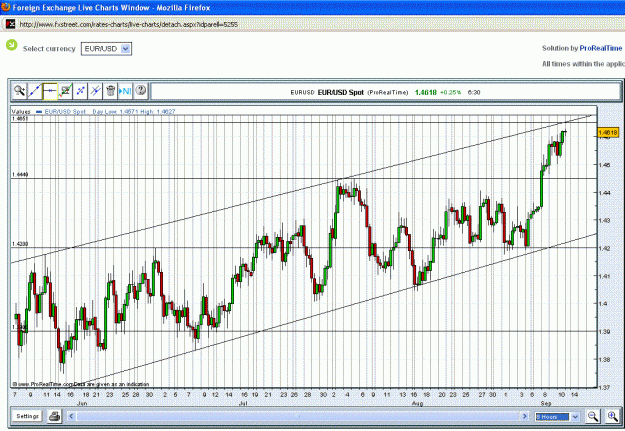Click the Settings button
625x431 pixels.
[x=27, y=416]
